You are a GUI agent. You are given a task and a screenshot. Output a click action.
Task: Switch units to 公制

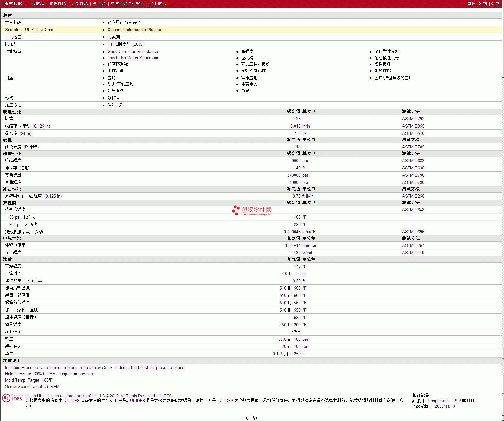495,4
